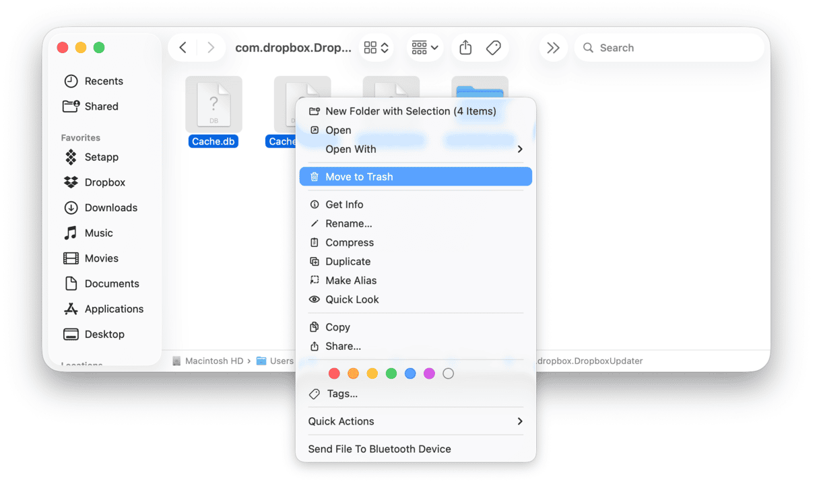
Task: Apply the red color tag
Action: tap(334, 373)
